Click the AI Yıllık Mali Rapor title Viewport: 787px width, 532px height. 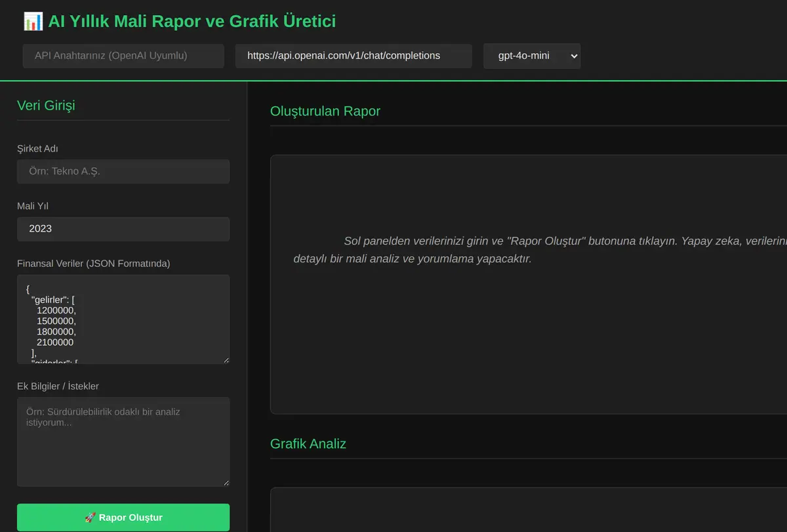[x=192, y=21]
